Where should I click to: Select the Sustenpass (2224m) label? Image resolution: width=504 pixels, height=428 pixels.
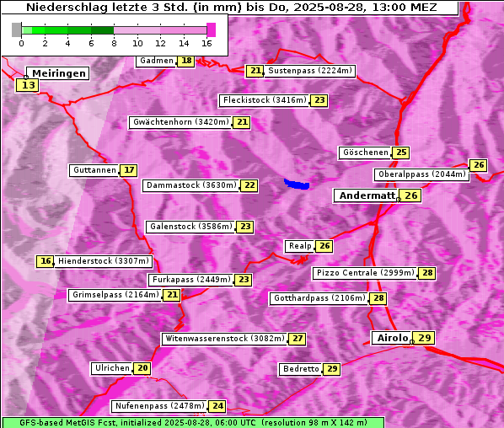click(x=310, y=71)
